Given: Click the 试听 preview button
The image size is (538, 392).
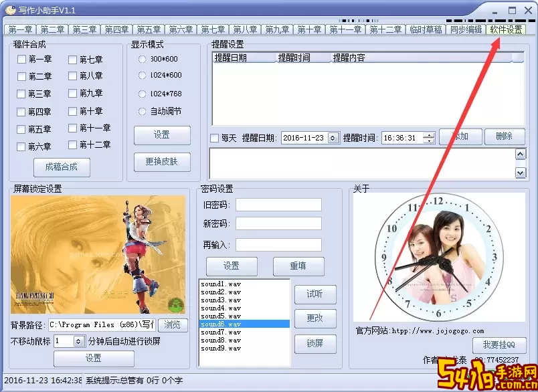Looking at the screenshot, I should (315, 294).
